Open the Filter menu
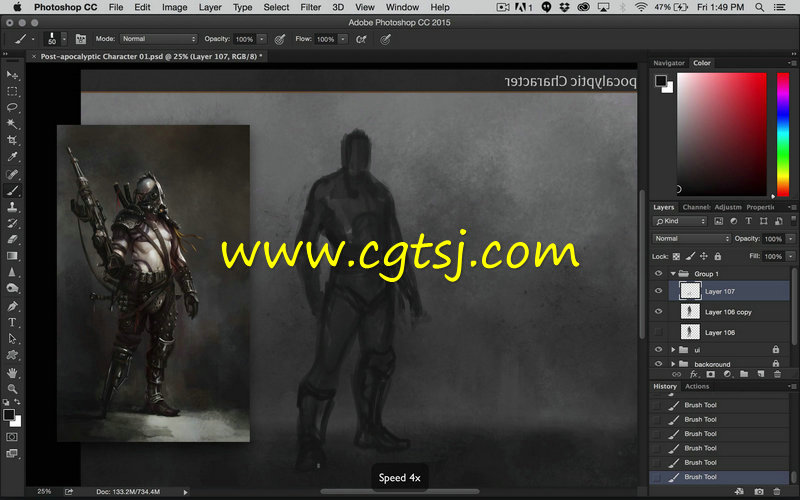800x500 pixels. coord(310,7)
